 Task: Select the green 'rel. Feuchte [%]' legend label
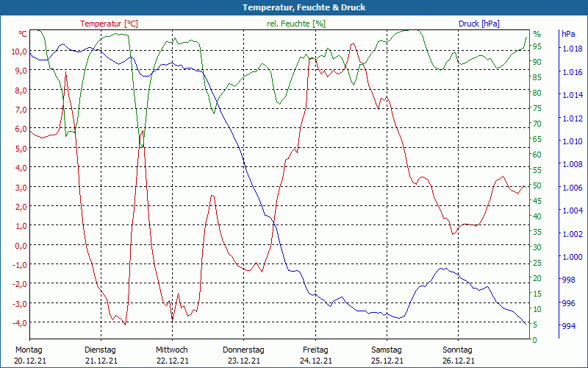pyautogui.click(x=296, y=24)
